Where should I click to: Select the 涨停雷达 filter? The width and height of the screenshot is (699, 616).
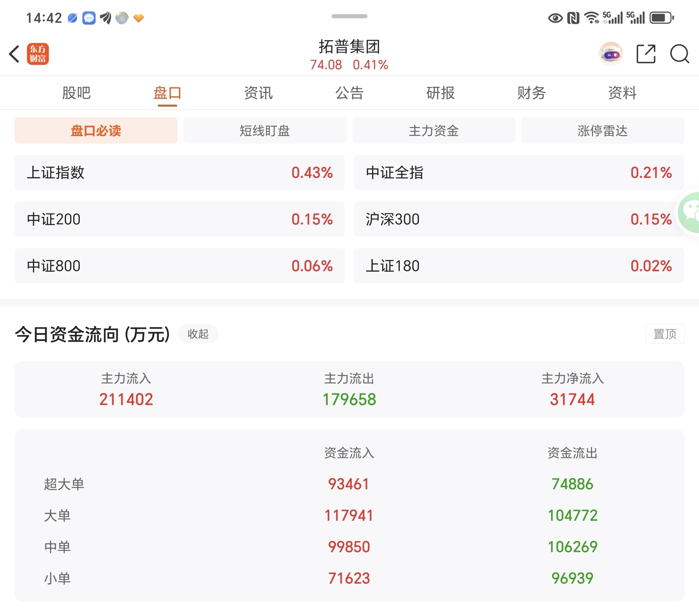coord(603,131)
